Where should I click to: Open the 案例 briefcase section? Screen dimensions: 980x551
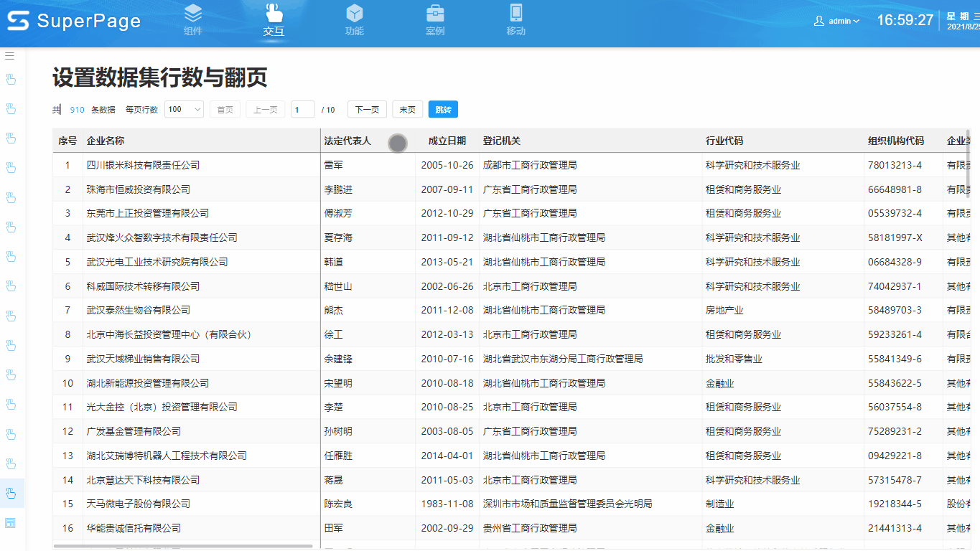435,20
